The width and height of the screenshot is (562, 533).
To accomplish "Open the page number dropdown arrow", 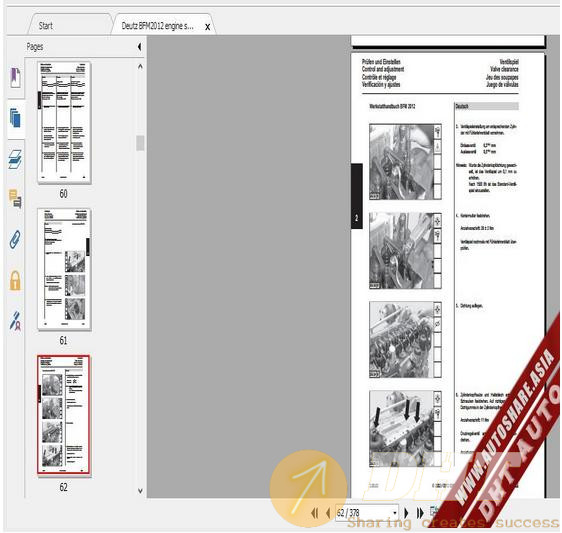I will 395,513.
